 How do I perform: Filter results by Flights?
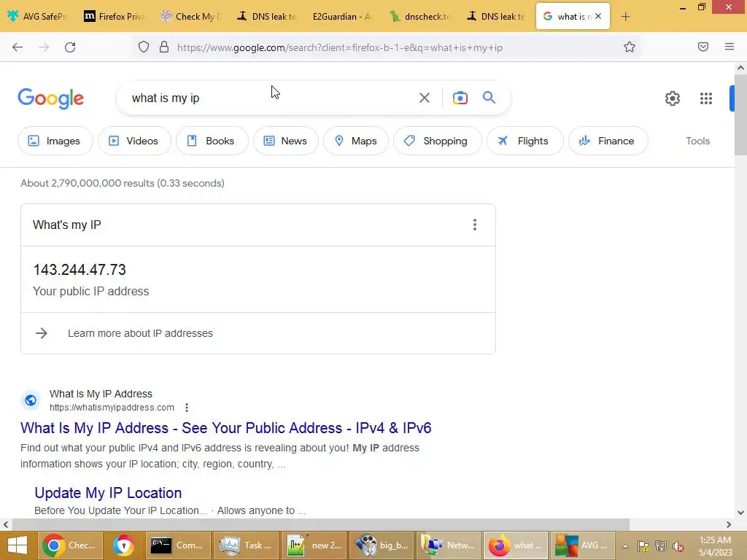tap(525, 141)
